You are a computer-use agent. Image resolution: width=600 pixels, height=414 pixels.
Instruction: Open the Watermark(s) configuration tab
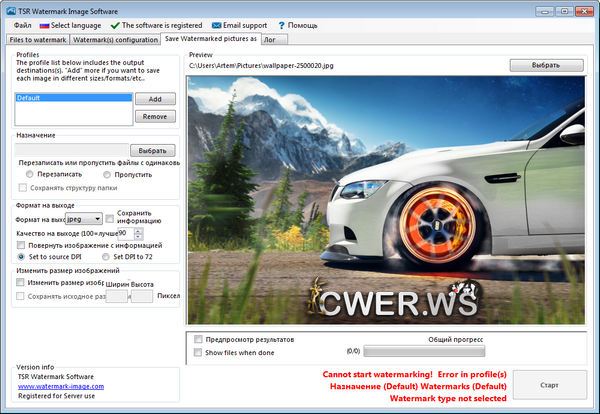[115, 39]
